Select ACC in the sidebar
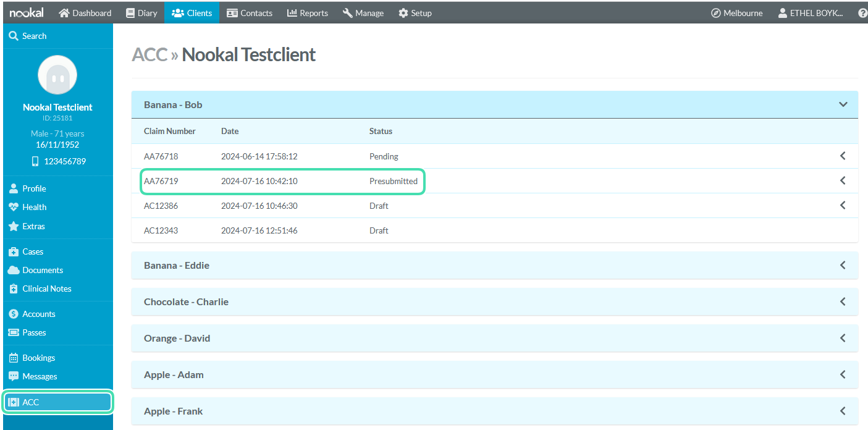The height and width of the screenshot is (430, 868). click(58, 402)
